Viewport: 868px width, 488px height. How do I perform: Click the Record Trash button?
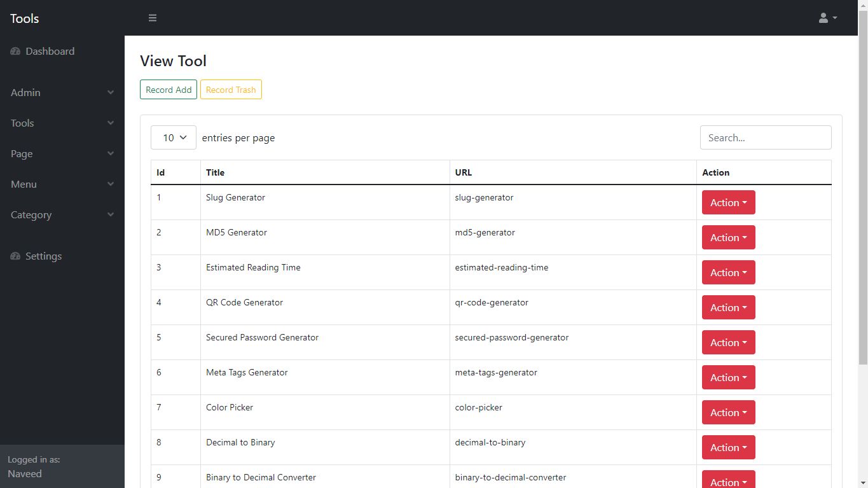(x=231, y=90)
